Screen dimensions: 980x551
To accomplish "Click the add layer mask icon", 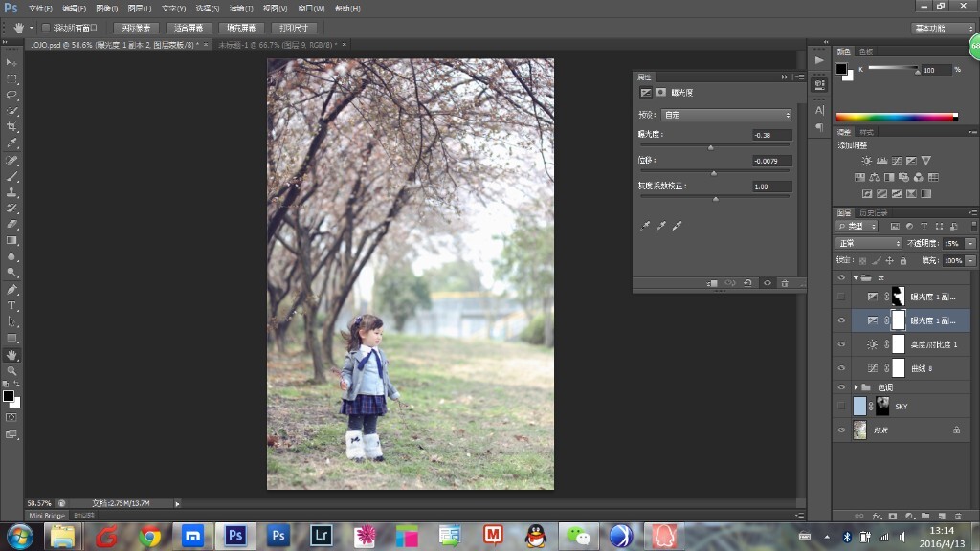I will (x=893, y=516).
